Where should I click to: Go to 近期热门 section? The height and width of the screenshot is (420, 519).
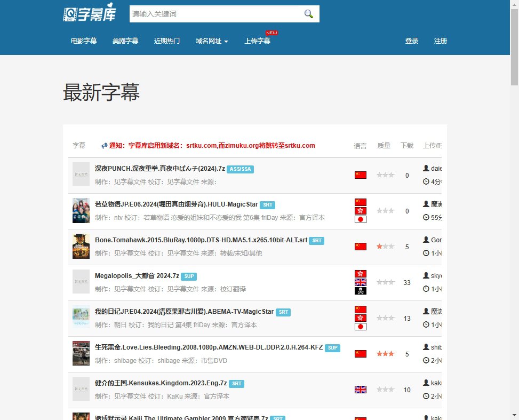167,41
